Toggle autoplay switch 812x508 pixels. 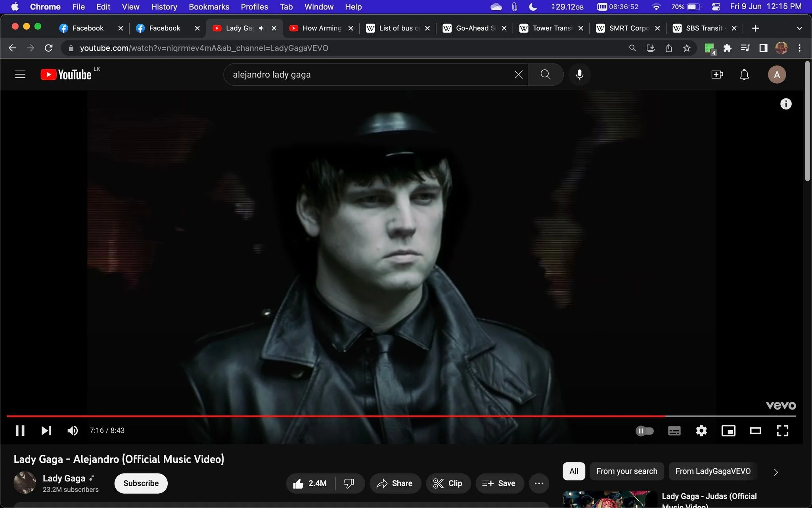coord(645,431)
